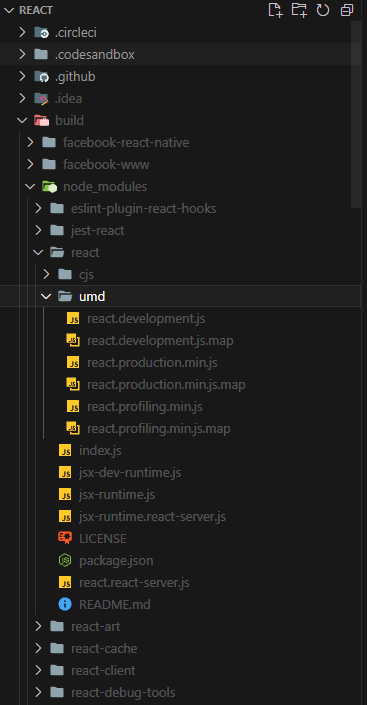Expand the react-cache folder chevron

point(38,649)
